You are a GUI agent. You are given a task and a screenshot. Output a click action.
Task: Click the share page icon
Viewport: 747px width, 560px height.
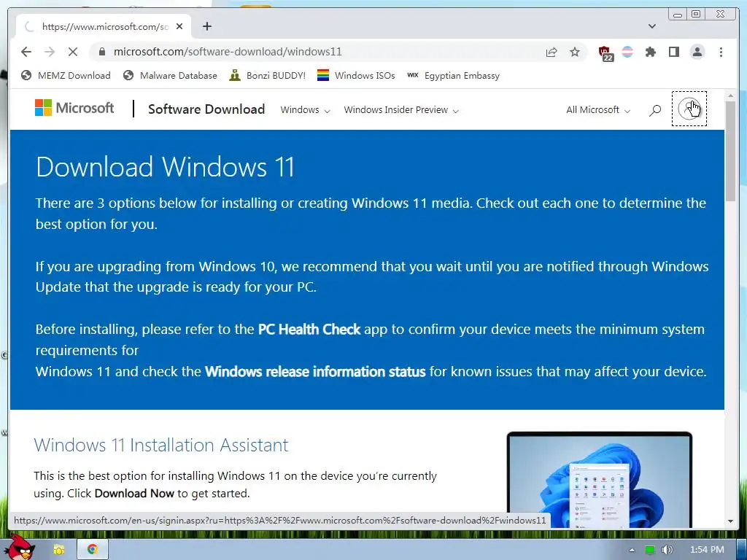click(551, 52)
